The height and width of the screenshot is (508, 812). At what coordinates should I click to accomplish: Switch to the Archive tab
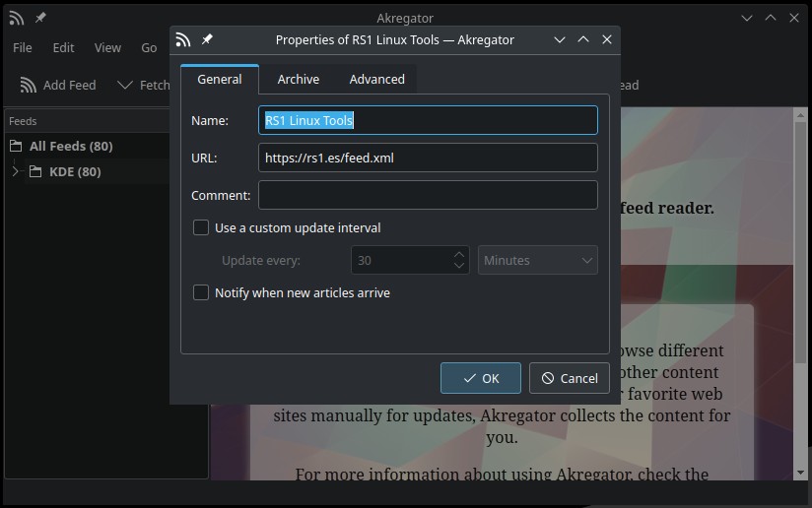coord(299,79)
